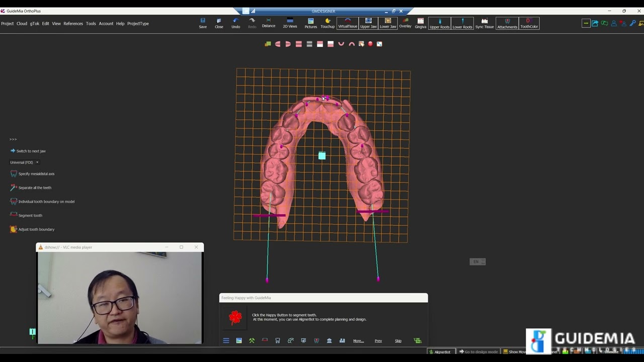Viewport: 644px width, 362px height.
Task: Open the Cloud menu
Action: click(x=22, y=24)
